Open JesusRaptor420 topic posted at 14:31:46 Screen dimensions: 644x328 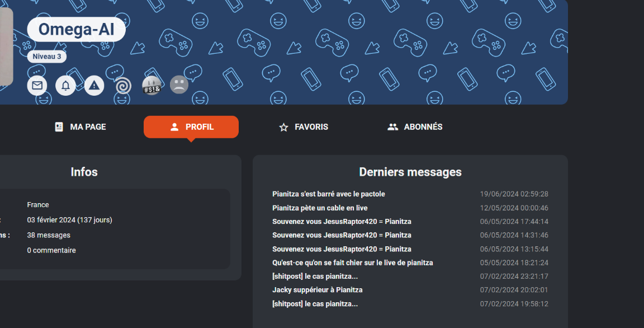[342, 235]
